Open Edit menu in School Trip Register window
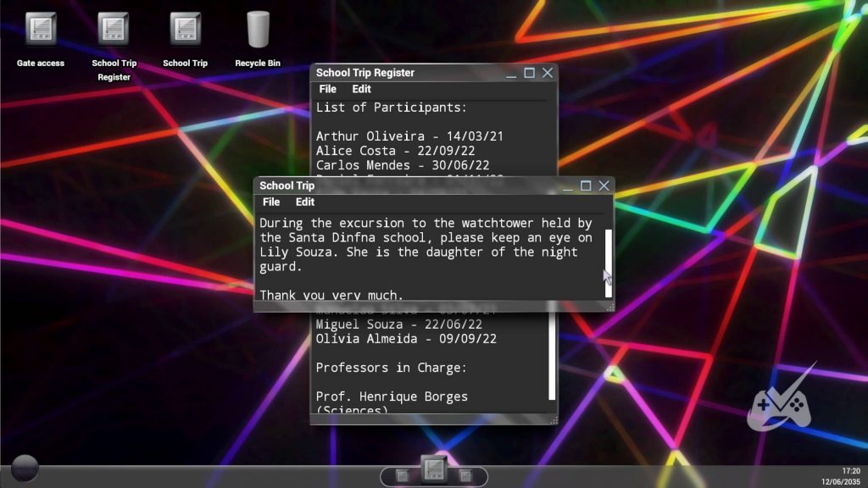The height and width of the screenshot is (488, 868). point(362,89)
